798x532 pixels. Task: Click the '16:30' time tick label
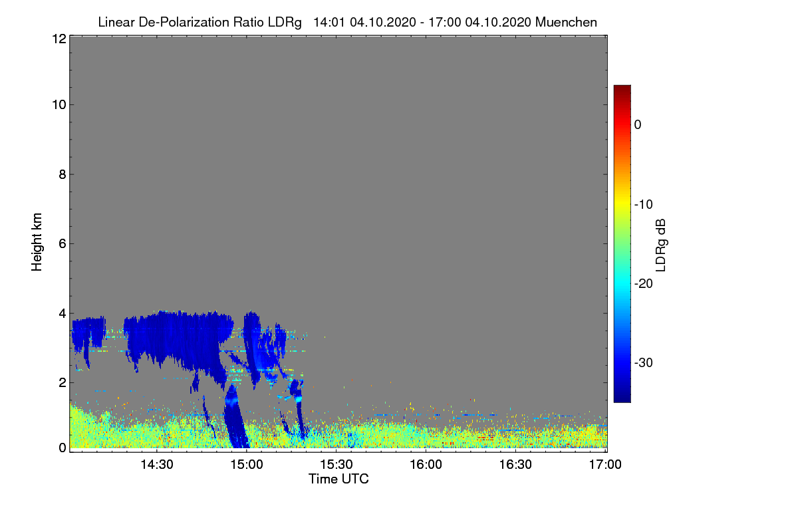point(516,465)
